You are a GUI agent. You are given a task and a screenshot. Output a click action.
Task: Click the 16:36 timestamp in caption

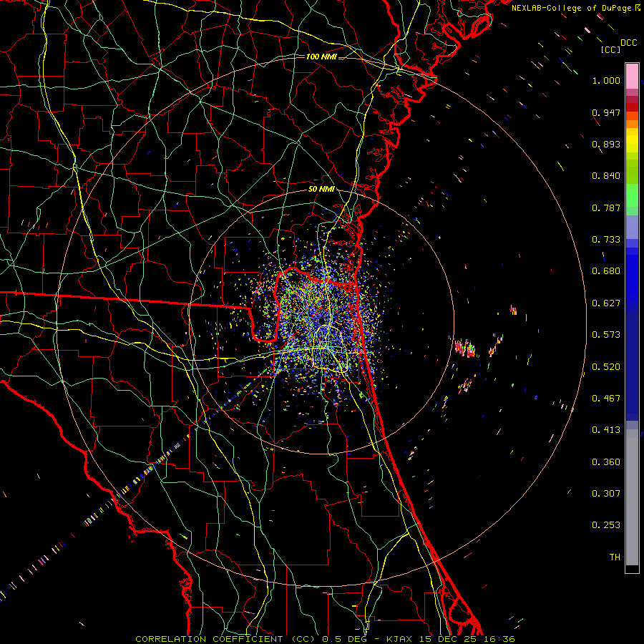tap(499, 639)
